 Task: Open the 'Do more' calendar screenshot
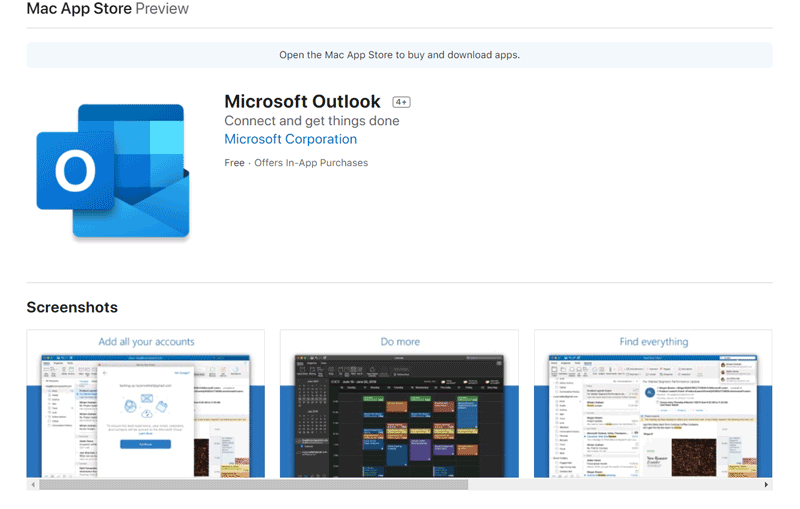coord(399,403)
